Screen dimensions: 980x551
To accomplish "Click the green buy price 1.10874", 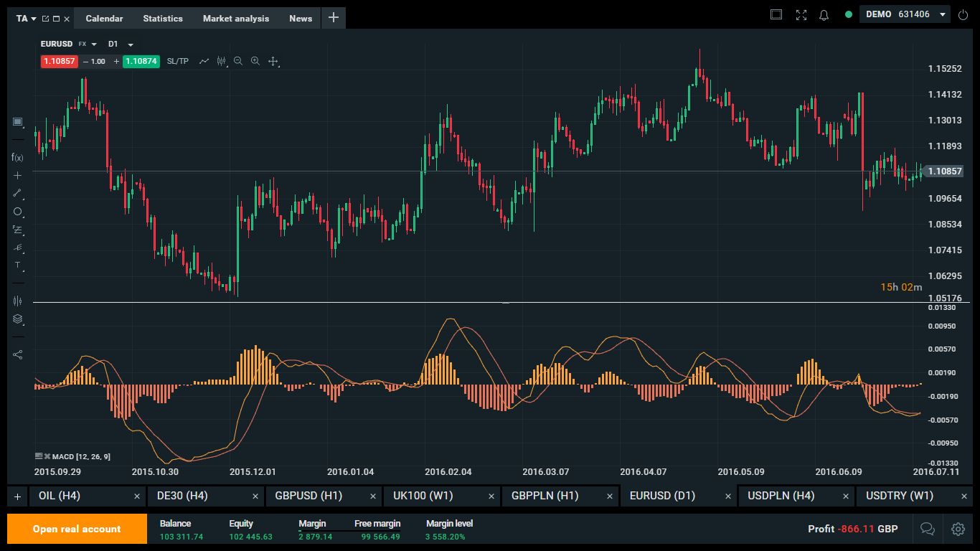I will (141, 62).
